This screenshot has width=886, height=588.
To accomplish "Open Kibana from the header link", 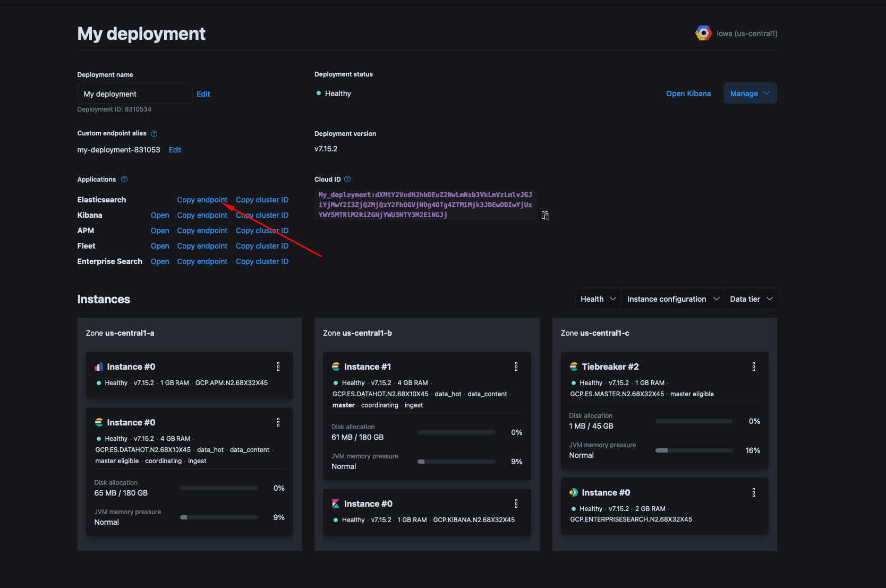I will click(x=688, y=93).
